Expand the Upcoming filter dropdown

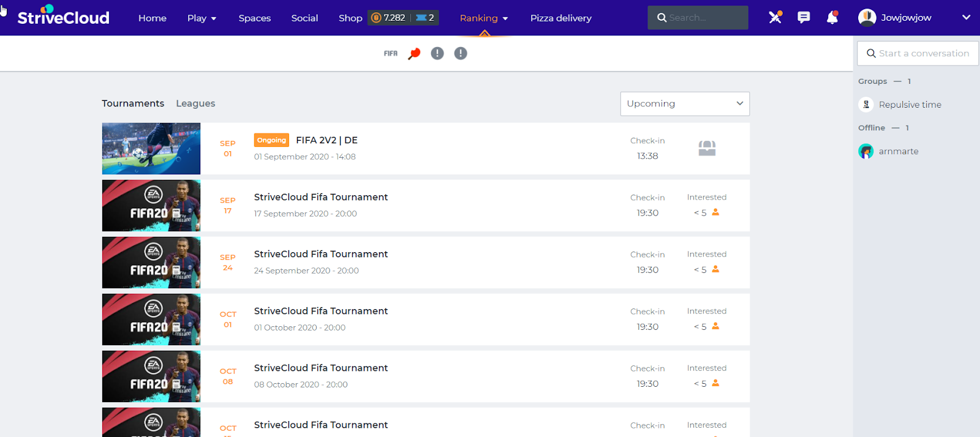click(684, 103)
